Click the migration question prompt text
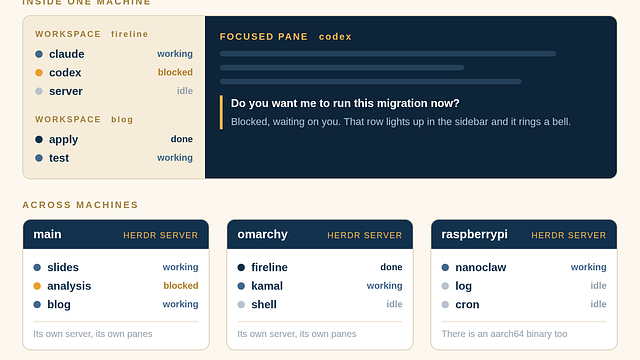640x360 pixels. pyautogui.click(x=345, y=103)
